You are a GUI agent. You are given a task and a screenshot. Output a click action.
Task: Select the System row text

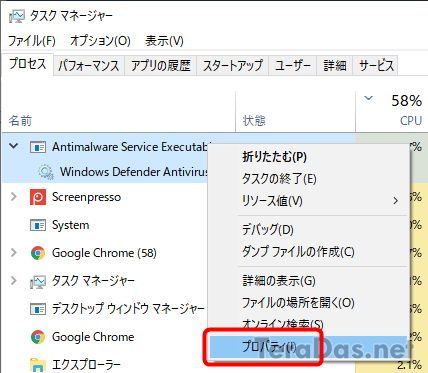point(70,225)
